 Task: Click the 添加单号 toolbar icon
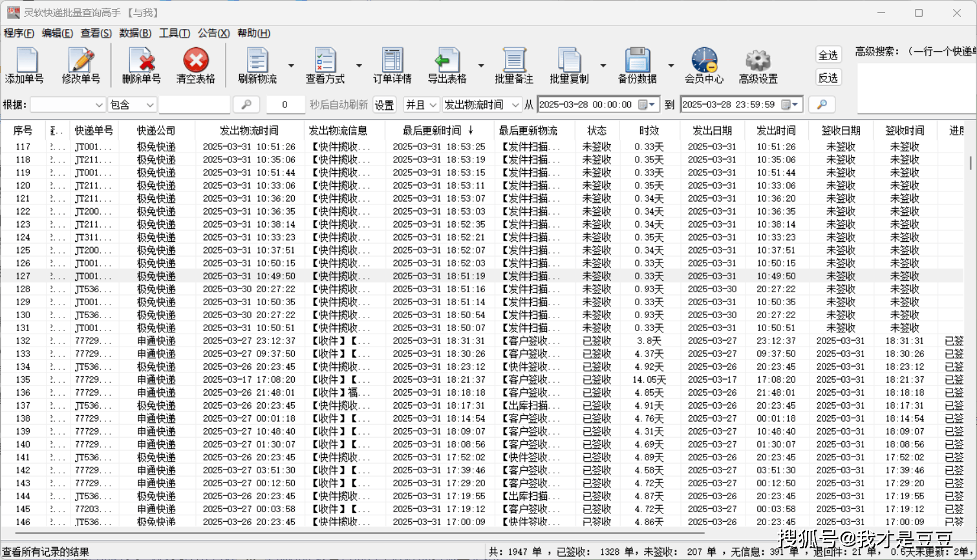[x=26, y=60]
